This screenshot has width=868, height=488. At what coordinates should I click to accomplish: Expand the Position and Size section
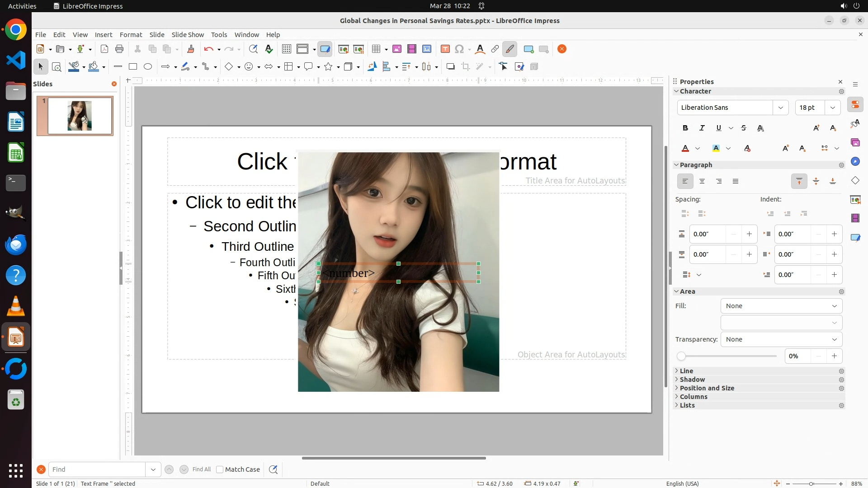pyautogui.click(x=707, y=388)
